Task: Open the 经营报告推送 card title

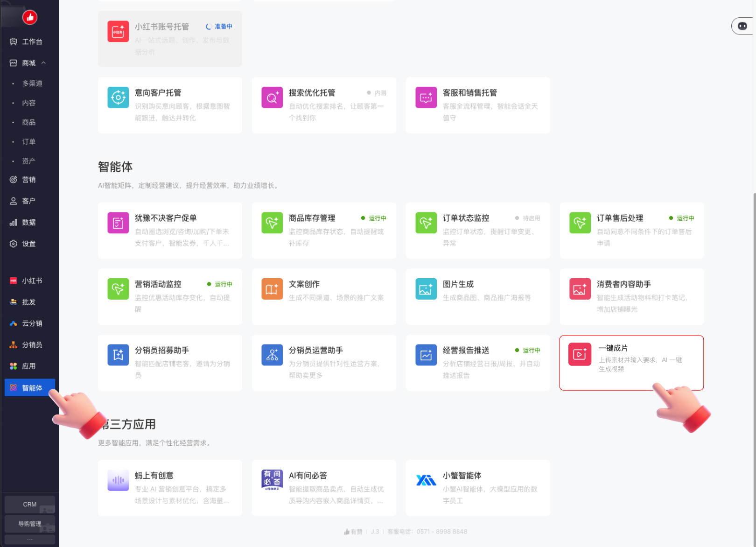Action: [466, 350]
